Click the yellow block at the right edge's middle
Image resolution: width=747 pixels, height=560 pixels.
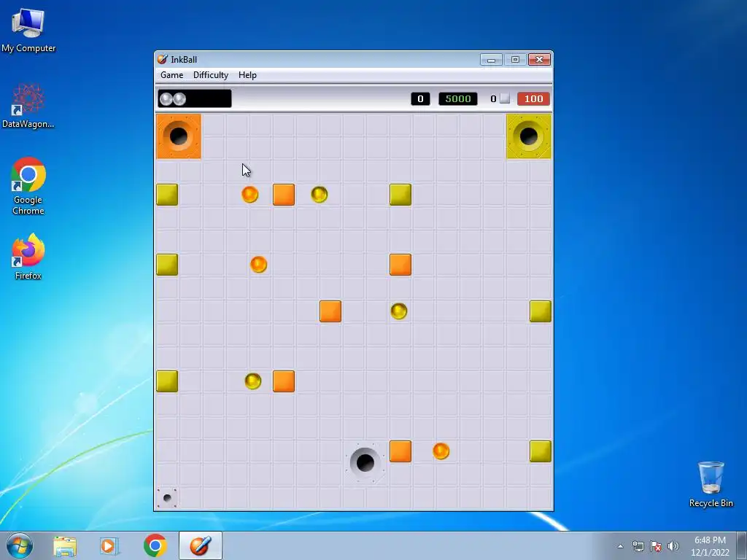click(541, 311)
